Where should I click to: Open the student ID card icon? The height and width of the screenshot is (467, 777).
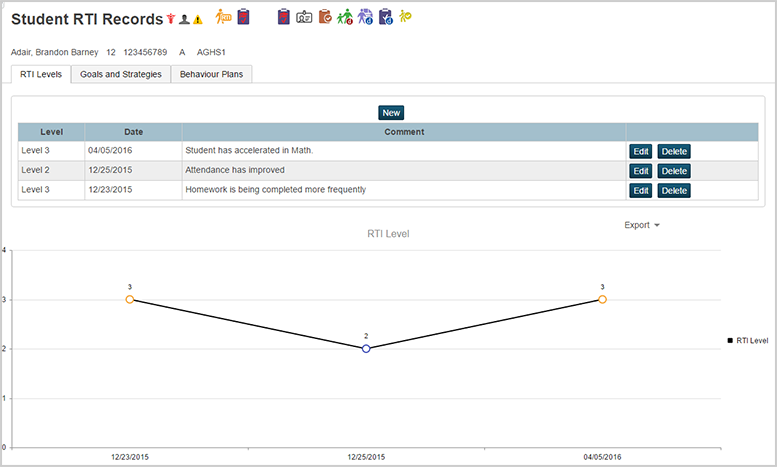click(x=304, y=18)
